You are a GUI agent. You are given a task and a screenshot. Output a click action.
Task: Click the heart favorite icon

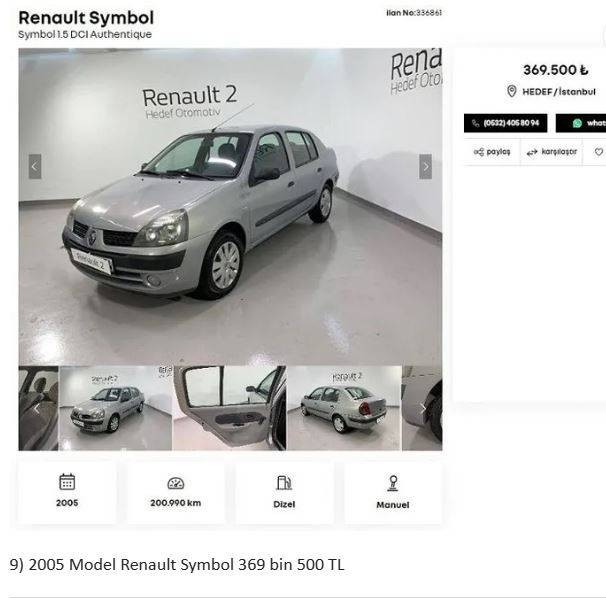(x=599, y=152)
